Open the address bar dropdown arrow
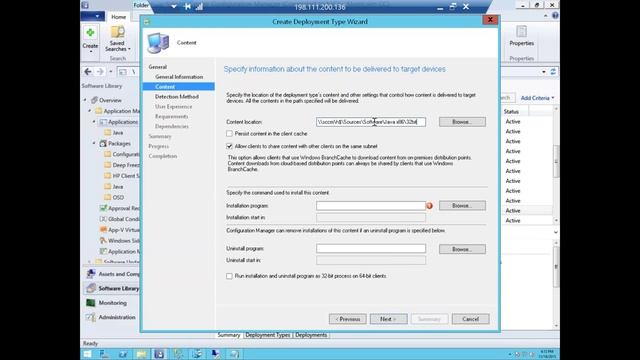 (544, 72)
